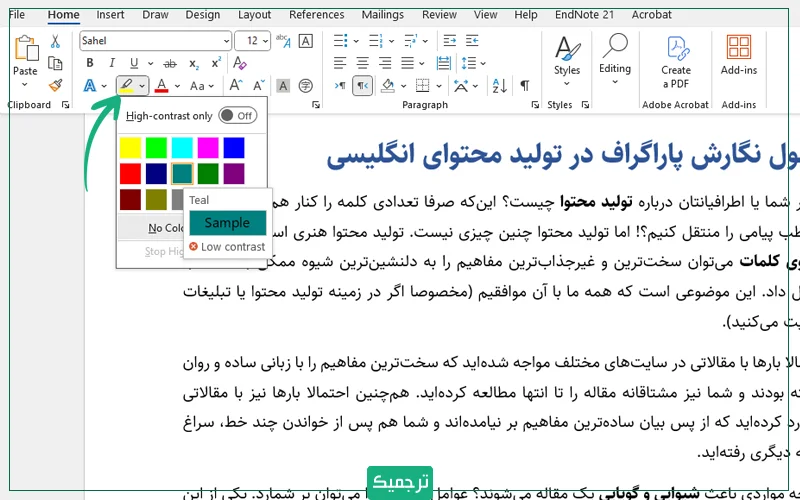Toggle Bold formatting
800x500 pixels.
pos(89,63)
